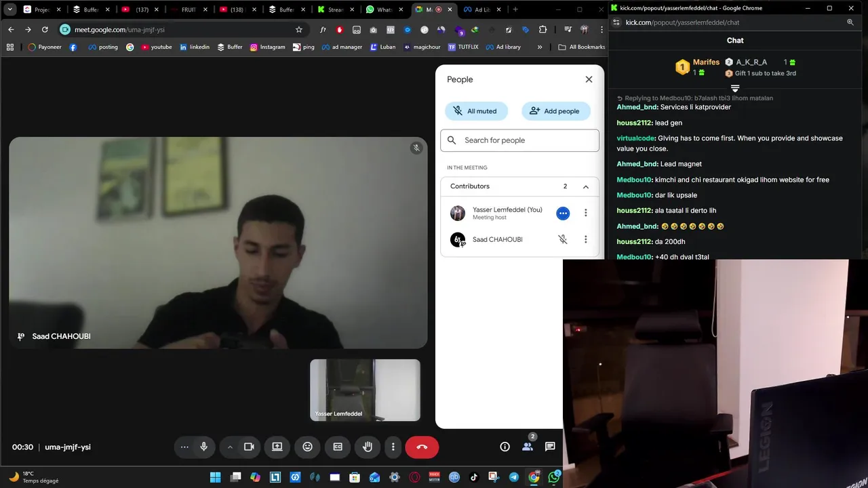
Task: Close the People panel
Action: (x=589, y=79)
